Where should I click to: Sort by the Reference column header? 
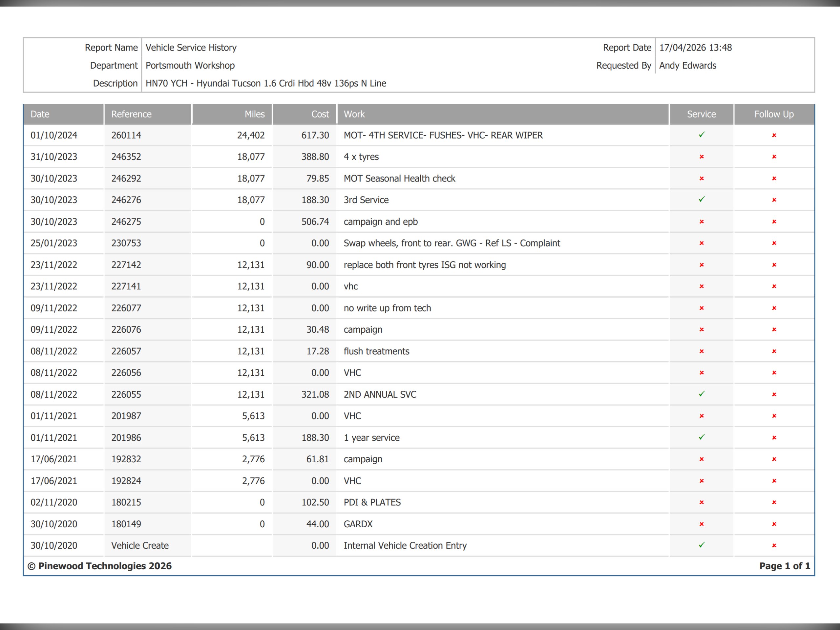coord(131,114)
